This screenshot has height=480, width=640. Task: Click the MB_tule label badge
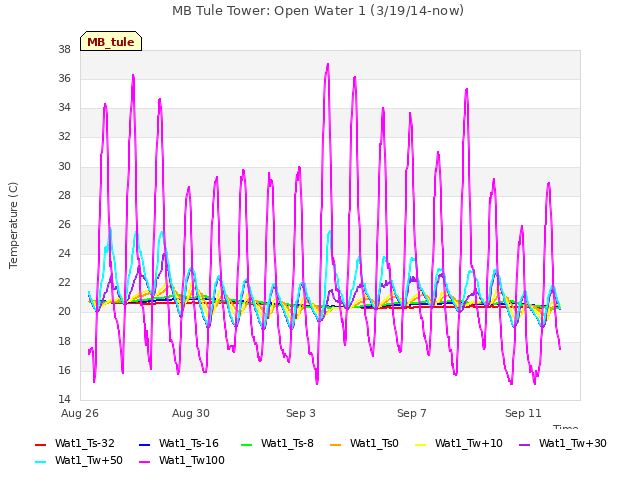tap(111, 41)
